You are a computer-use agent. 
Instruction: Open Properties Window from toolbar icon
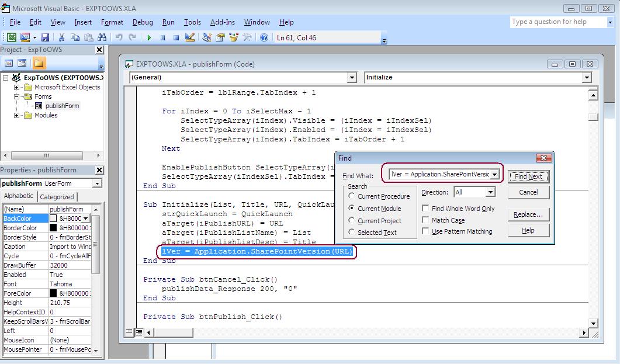pyautogui.click(x=220, y=37)
